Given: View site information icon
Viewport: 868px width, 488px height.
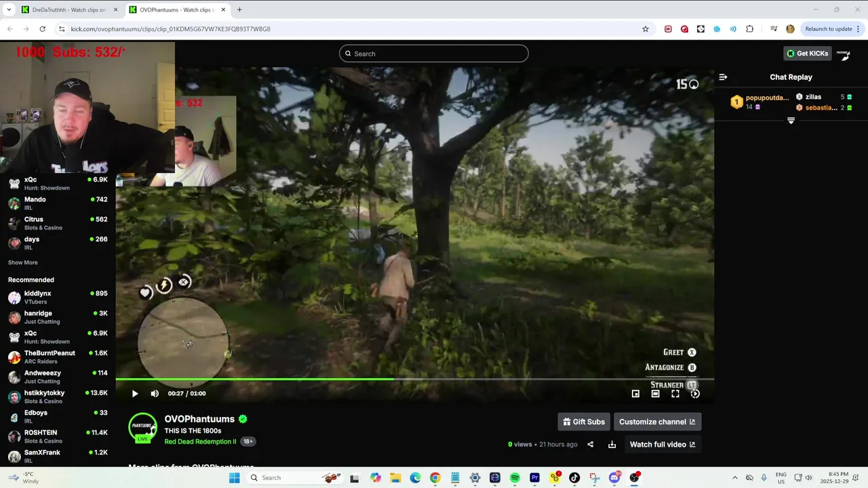Looking at the screenshot, I should pos(62,29).
